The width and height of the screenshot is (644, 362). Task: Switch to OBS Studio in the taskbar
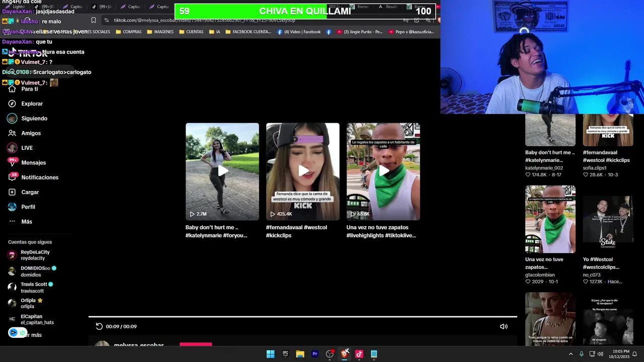coord(330,354)
